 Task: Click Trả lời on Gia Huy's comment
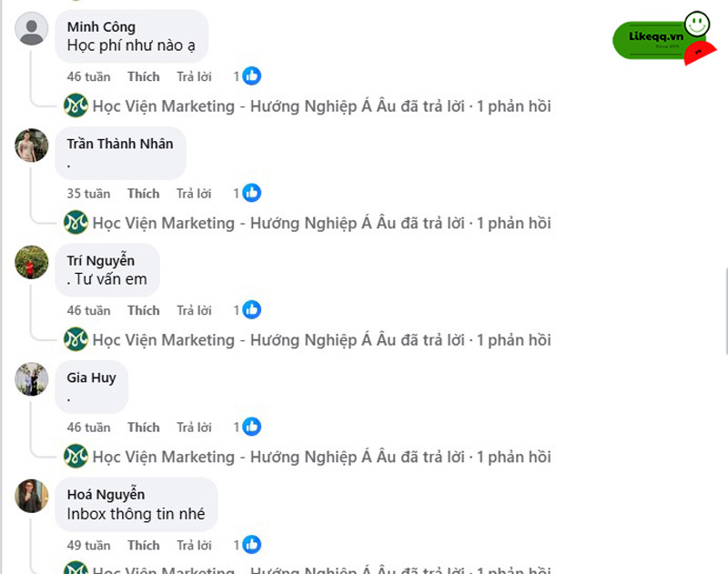coord(194,427)
